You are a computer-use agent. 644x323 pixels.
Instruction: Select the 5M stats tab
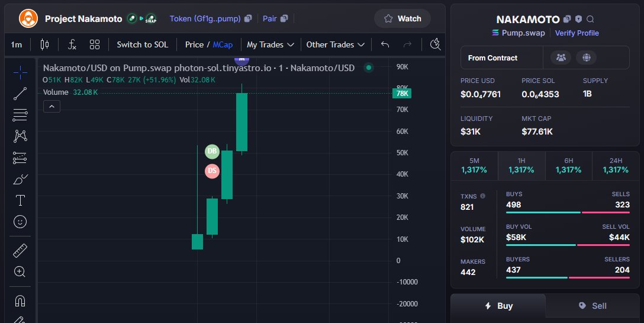pyautogui.click(x=474, y=165)
